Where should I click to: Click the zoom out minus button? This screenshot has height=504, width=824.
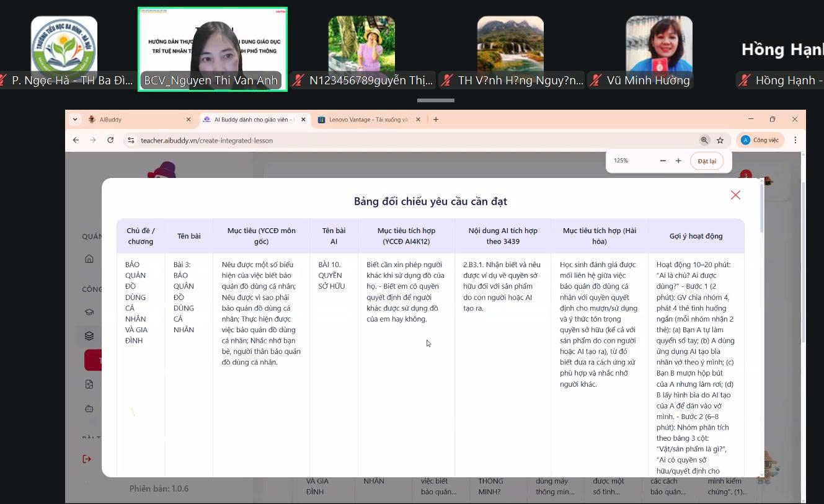663,161
